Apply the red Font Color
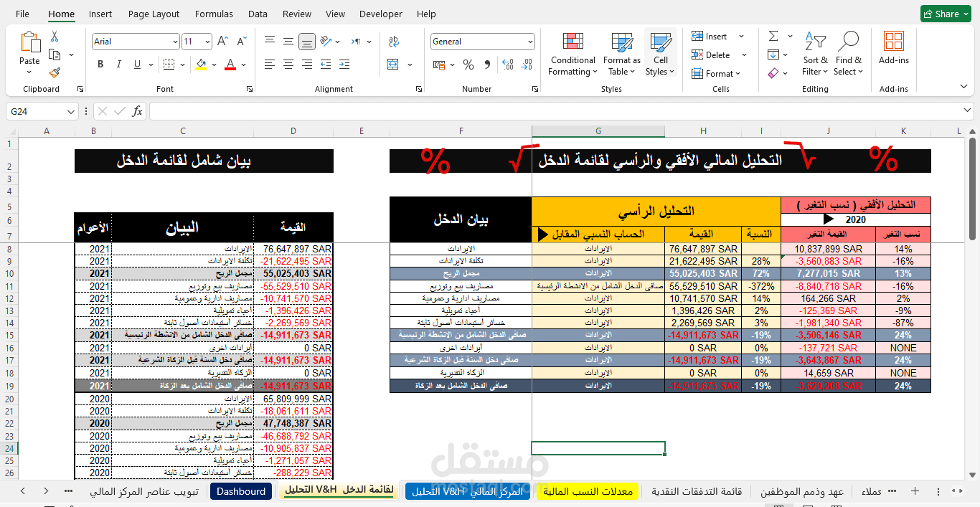This screenshot has width=980, height=507. pos(230,65)
